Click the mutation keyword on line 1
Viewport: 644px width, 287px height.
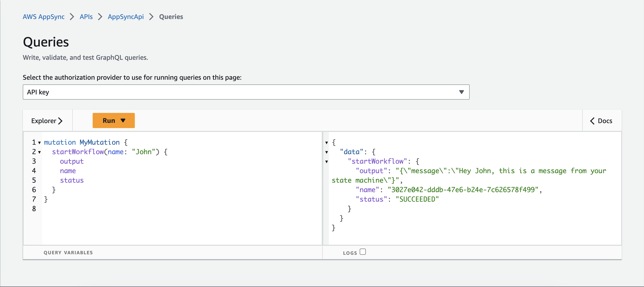point(60,142)
